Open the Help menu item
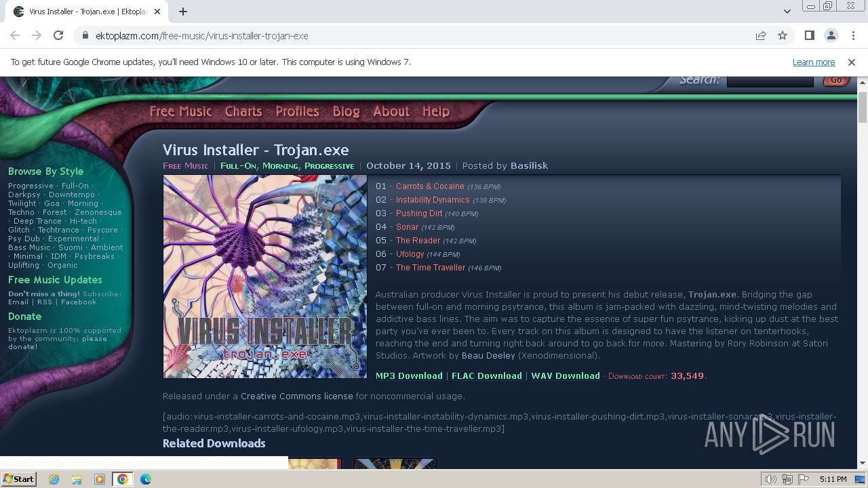 click(x=436, y=111)
